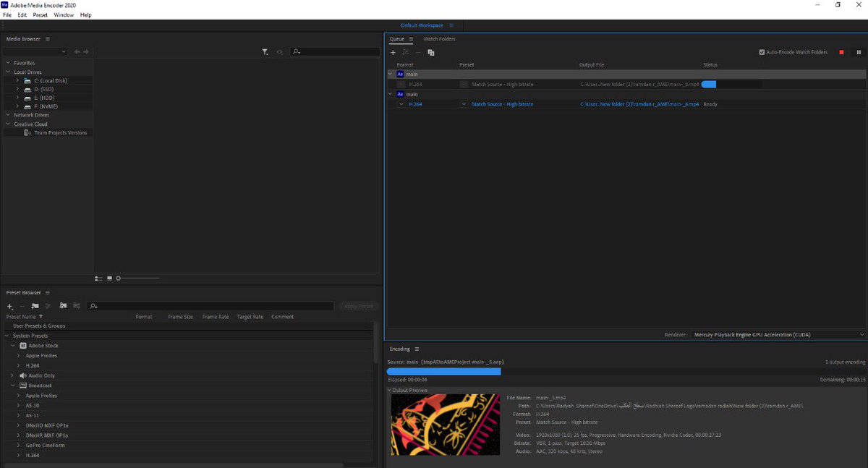Expand the F: (NVME) drive
The width and height of the screenshot is (868, 468).
17,106
